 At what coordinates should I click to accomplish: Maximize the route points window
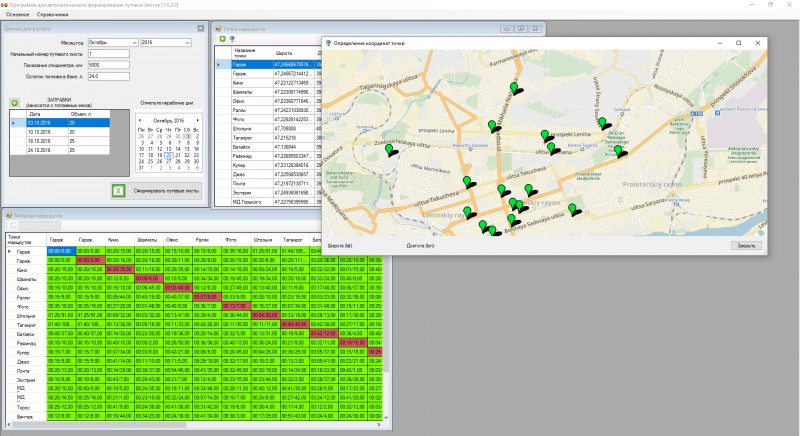(521, 29)
